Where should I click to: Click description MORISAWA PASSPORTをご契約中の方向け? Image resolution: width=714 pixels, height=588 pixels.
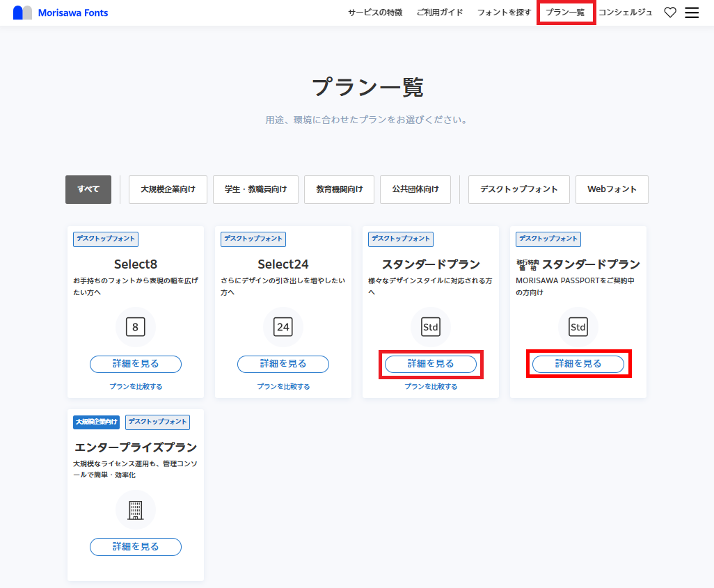(x=575, y=287)
